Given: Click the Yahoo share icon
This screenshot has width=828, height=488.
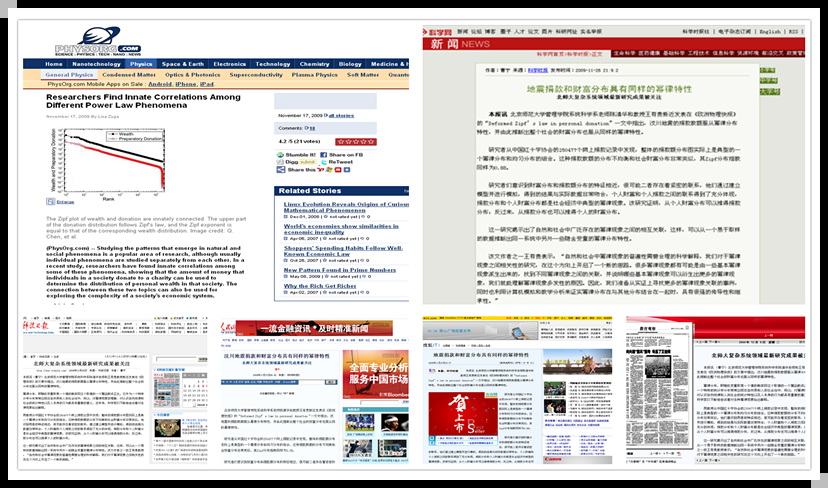Looking at the screenshot, I should [320, 170].
